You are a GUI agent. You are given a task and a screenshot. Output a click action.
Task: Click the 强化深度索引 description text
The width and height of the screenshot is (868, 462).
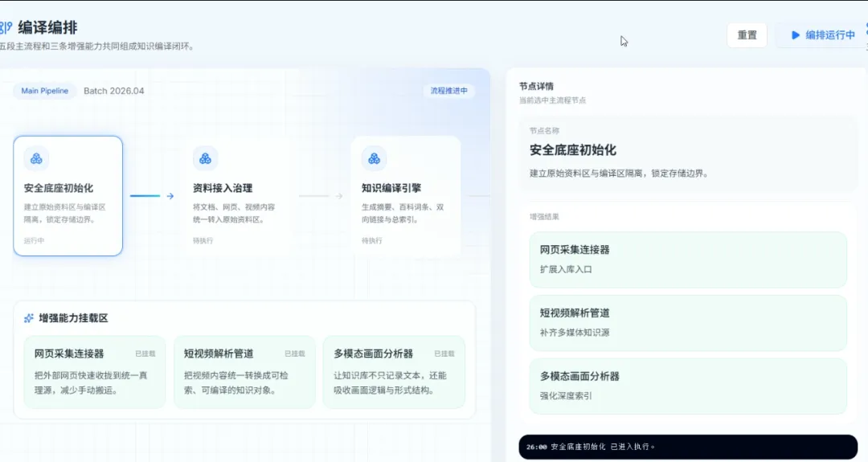point(566,395)
